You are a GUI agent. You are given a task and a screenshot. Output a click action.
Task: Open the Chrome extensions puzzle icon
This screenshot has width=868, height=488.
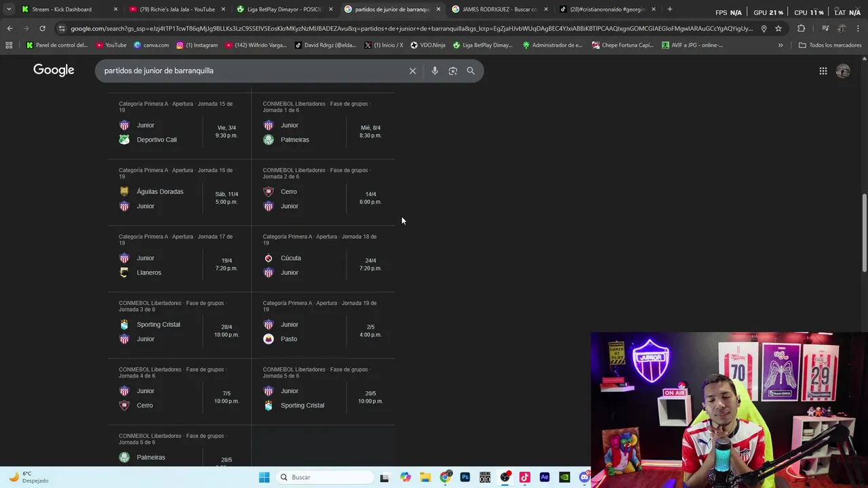pyautogui.click(x=801, y=28)
